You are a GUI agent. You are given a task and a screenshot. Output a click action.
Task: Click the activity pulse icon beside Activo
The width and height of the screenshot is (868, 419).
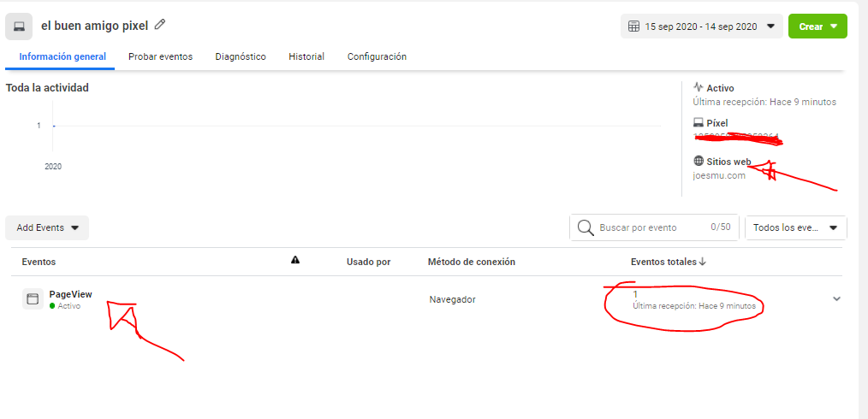(x=699, y=88)
